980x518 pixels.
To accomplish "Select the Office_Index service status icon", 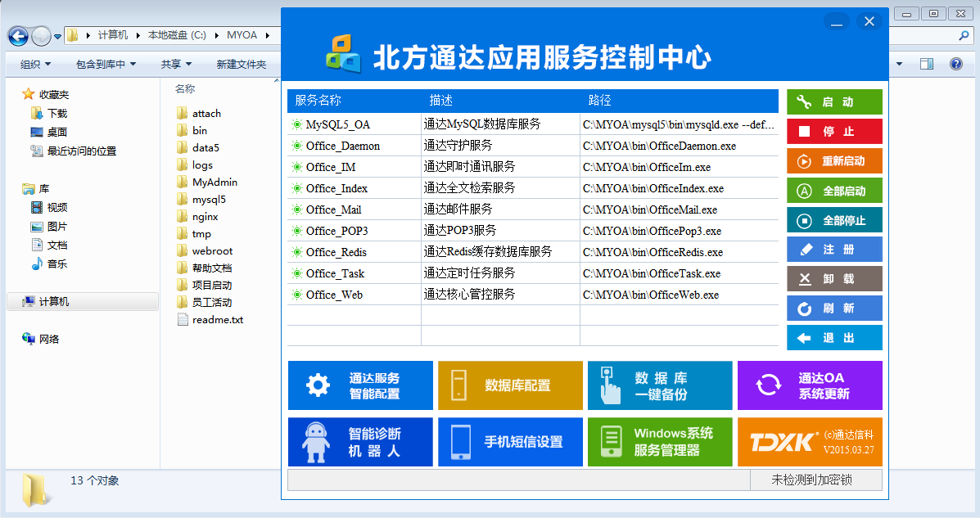I will 297,188.
